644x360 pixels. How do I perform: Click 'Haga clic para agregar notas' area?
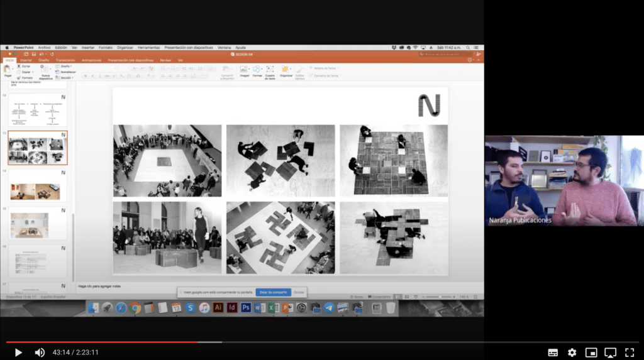pos(99,286)
